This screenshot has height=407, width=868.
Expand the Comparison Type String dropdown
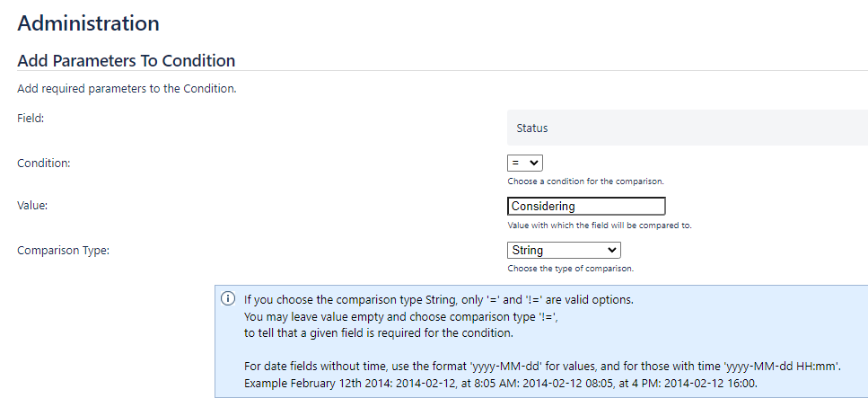(x=564, y=251)
